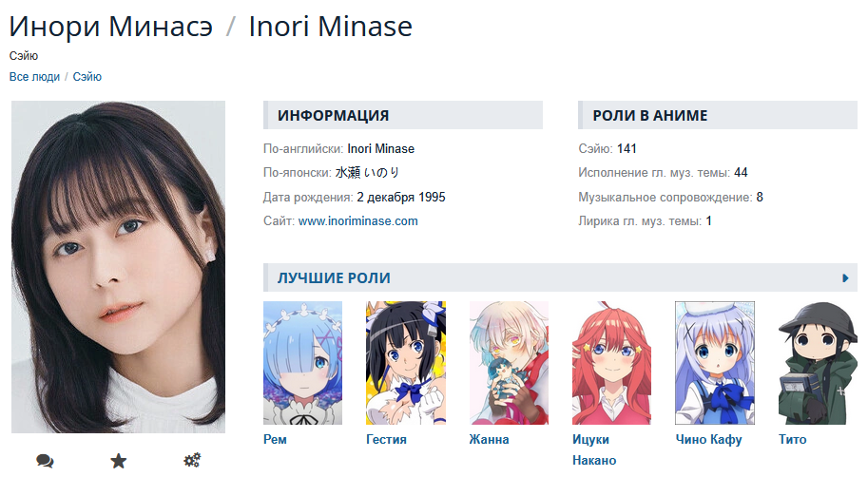Enlarge the Inori Minase portrait photo

pyautogui.click(x=119, y=267)
